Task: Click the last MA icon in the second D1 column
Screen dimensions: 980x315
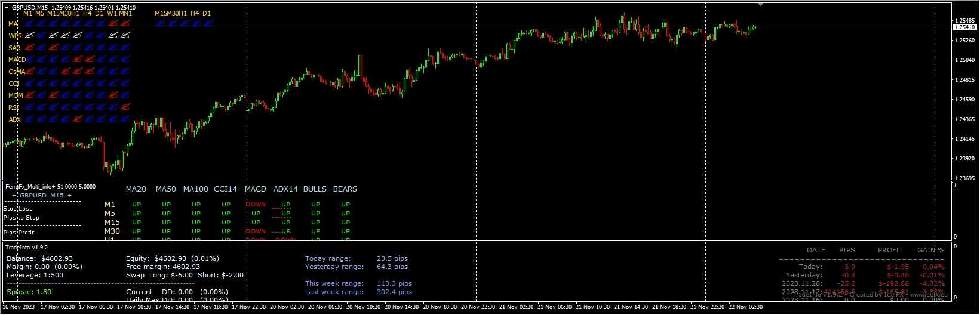Action: [208, 23]
